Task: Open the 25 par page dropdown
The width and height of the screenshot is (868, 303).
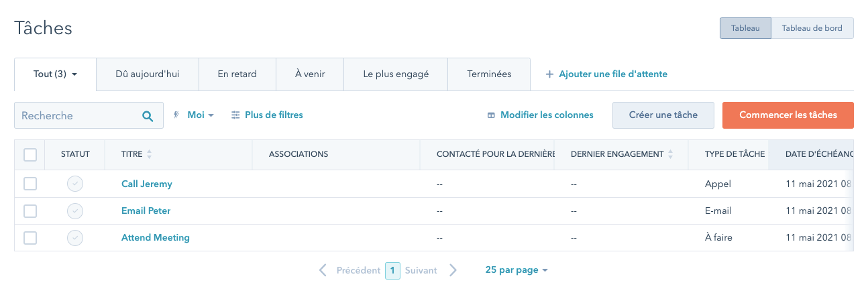Action: (517, 270)
